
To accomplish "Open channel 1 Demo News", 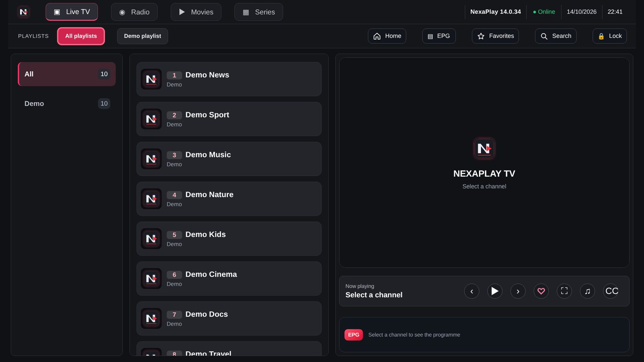I will click(x=229, y=79).
